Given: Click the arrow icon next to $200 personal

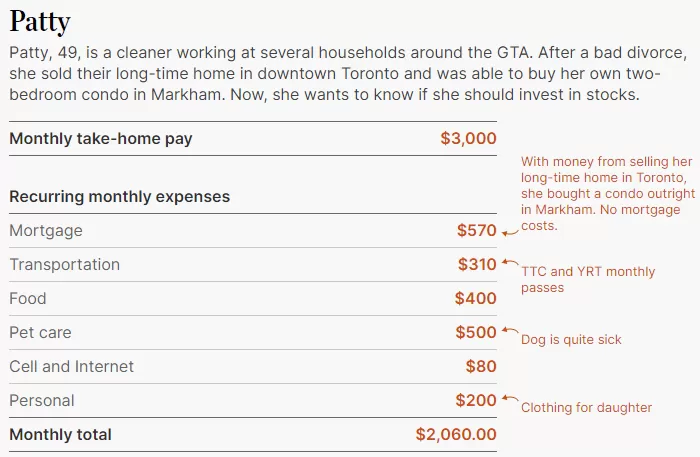Looking at the screenshot, I should pyautogui.click(x=510, y=398).
